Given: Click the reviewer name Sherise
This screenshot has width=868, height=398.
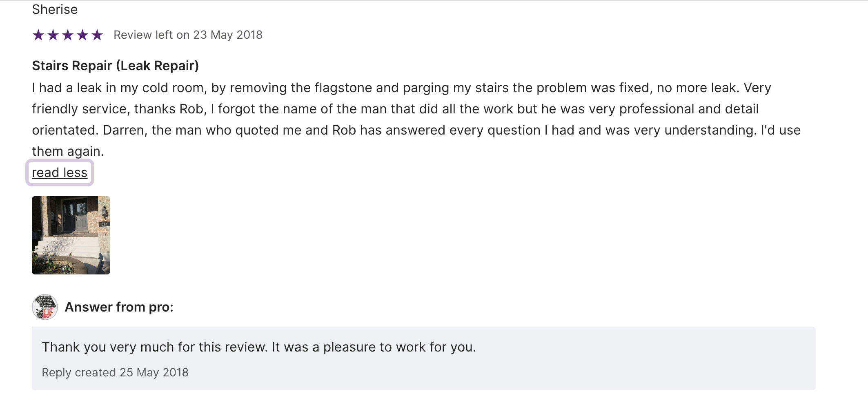Looking at the screenshot, I should tap(55, 9).
